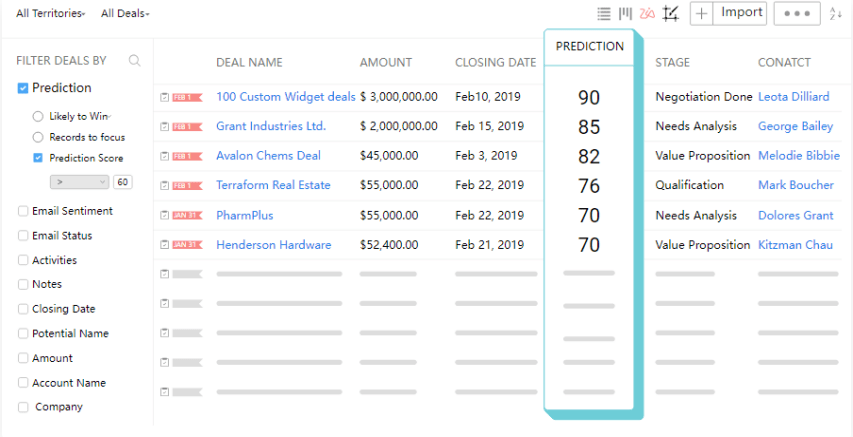The image size is (853, 437).
Task: Open the Prediction Score operator dropdown
Action: [x=79, y=182]
